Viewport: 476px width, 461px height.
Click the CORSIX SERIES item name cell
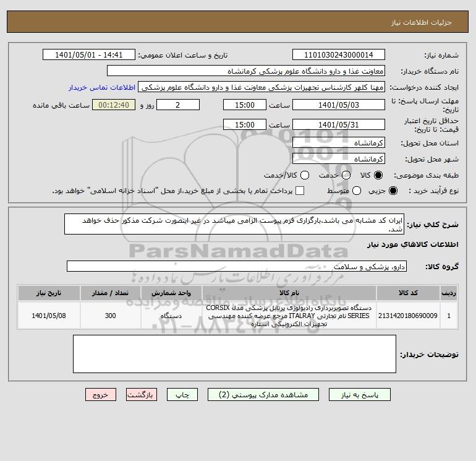[289, 316]
